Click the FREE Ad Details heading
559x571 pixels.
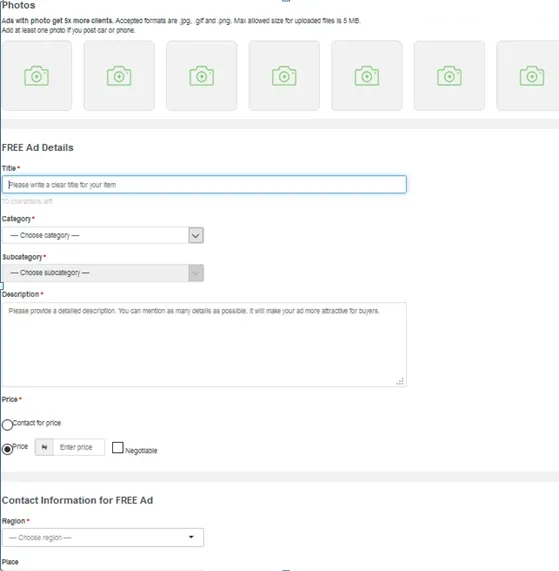38,147
